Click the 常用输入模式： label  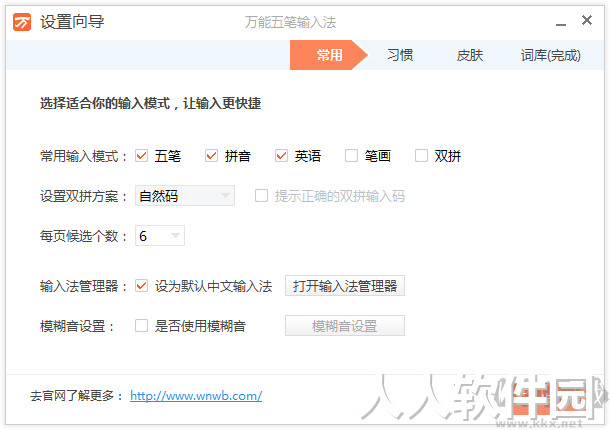tap(83, 156)
